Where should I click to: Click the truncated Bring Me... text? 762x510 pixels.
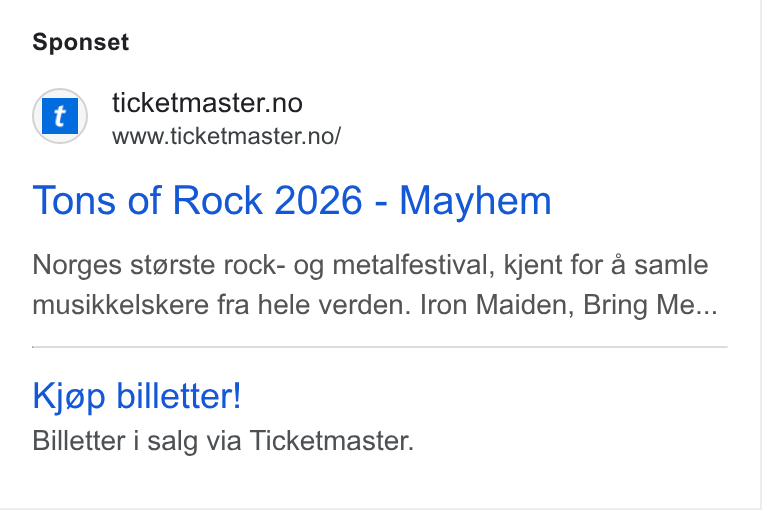click(650, 305)
